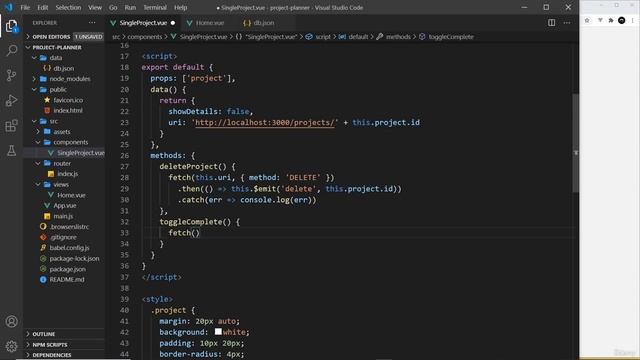This screenshot has height=360, width=640.
Task: Open App.vue in the explorer
Action: pyautogui.click(x=65, y=206)
